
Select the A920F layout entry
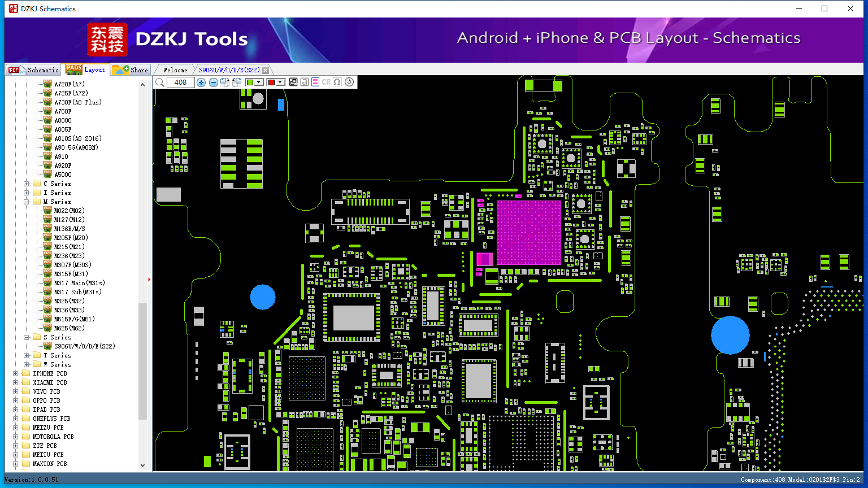[63, 165]
